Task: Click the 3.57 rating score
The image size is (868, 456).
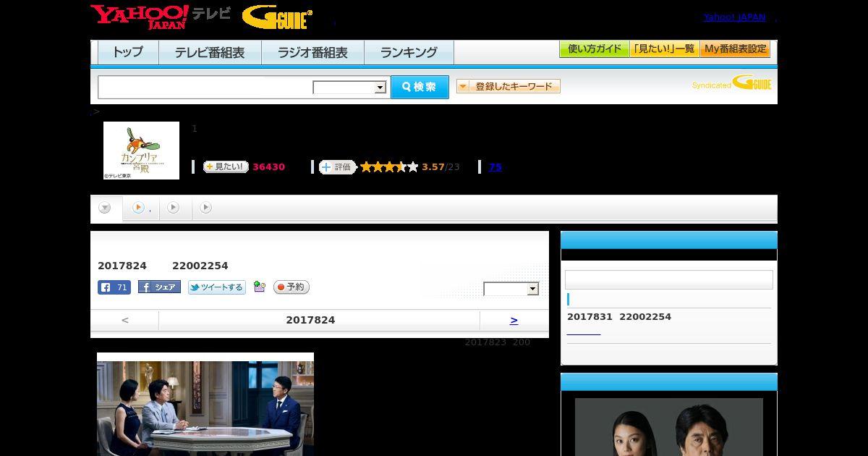Action: tap(433, 167)
